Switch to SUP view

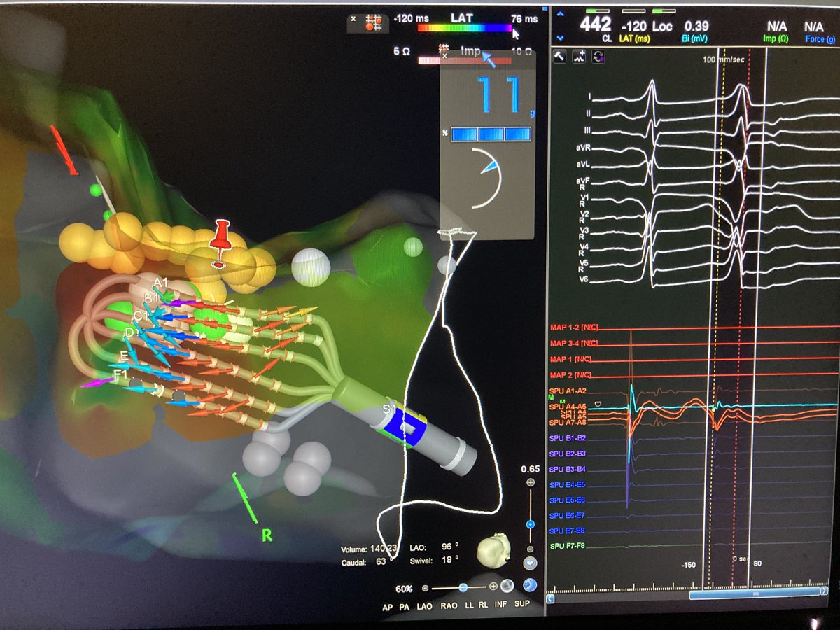[521, 603]
